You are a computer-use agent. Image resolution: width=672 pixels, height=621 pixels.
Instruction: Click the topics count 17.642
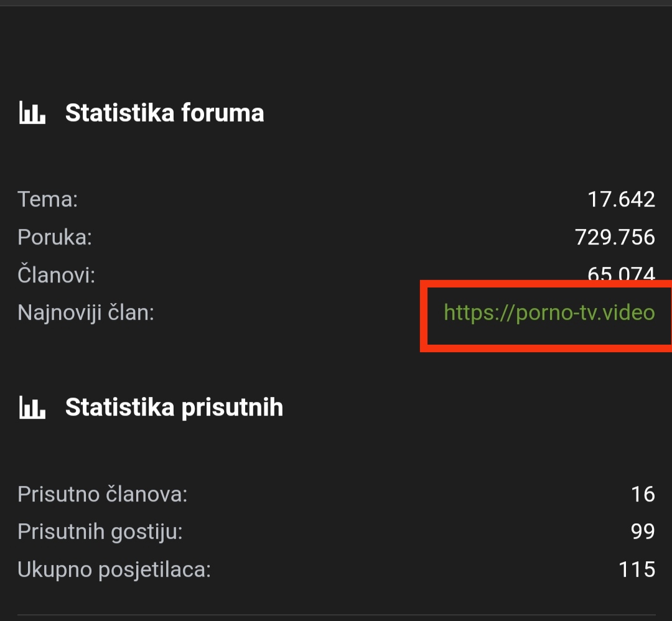(621, 199)
